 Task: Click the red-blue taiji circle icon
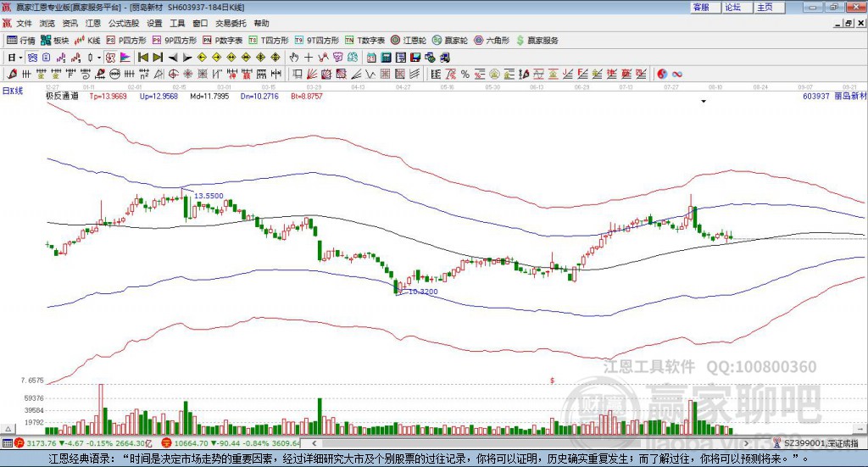pyautogui.click(x=662, y=74)
